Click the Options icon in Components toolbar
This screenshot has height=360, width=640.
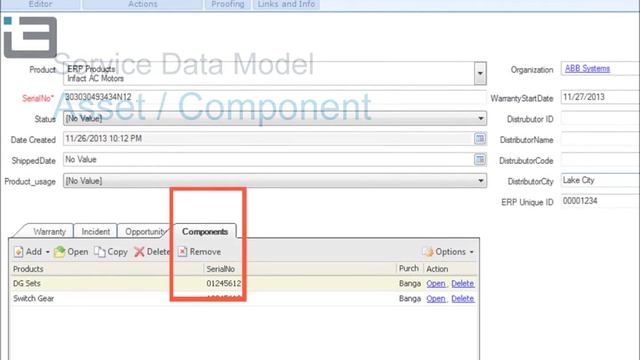point(428,252)
